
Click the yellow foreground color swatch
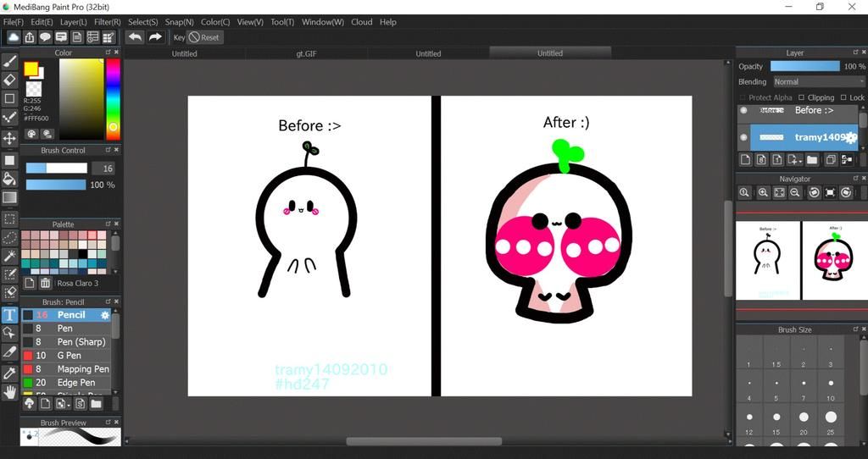(31, 69)
